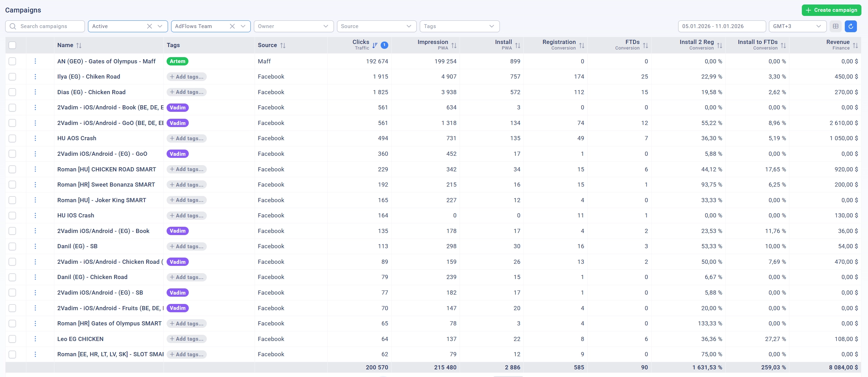Click the green Artem tag
The width and height of the screenshot is (868, 377).
tap(177, 61)
